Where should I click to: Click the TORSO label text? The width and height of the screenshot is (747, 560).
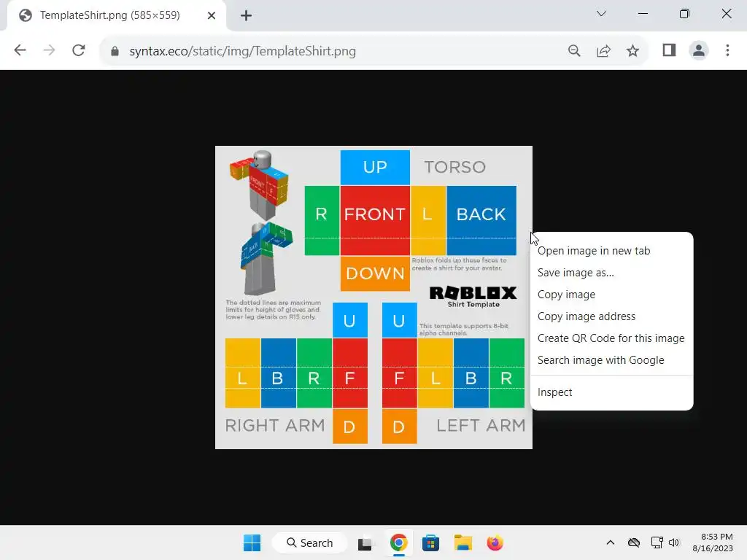[455, 167]
